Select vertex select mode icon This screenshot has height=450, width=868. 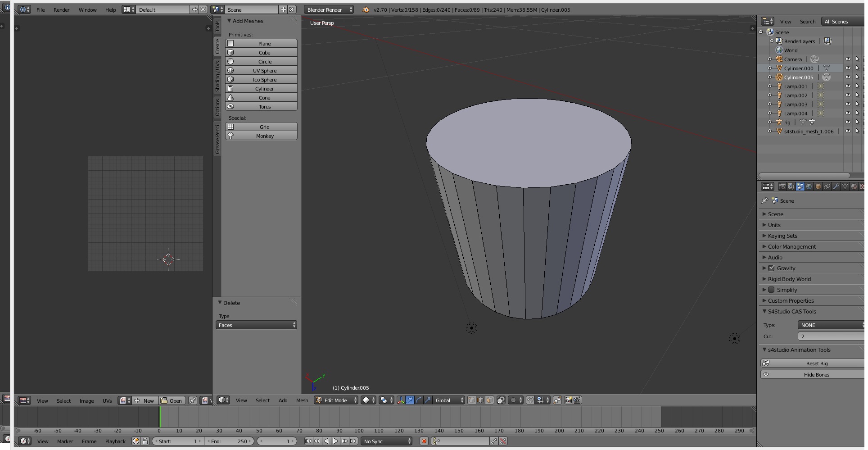pos(471,400)
